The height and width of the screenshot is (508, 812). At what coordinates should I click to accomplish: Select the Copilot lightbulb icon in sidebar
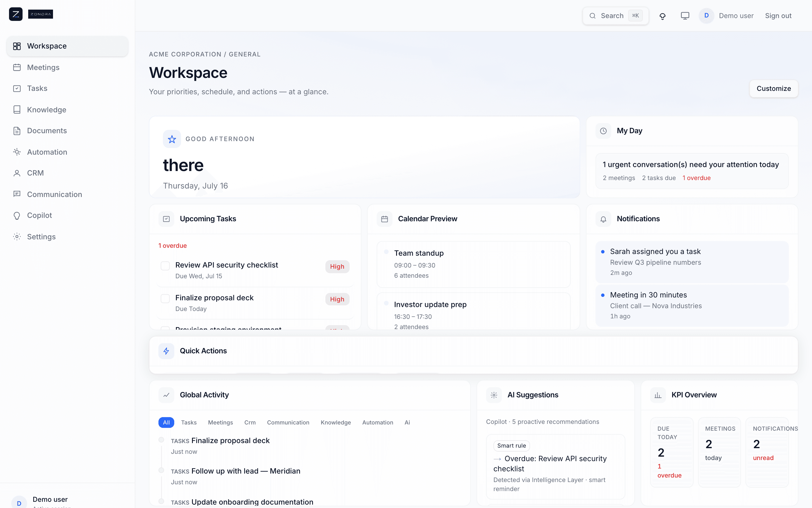pyautogui.click(x=17, y=215)
